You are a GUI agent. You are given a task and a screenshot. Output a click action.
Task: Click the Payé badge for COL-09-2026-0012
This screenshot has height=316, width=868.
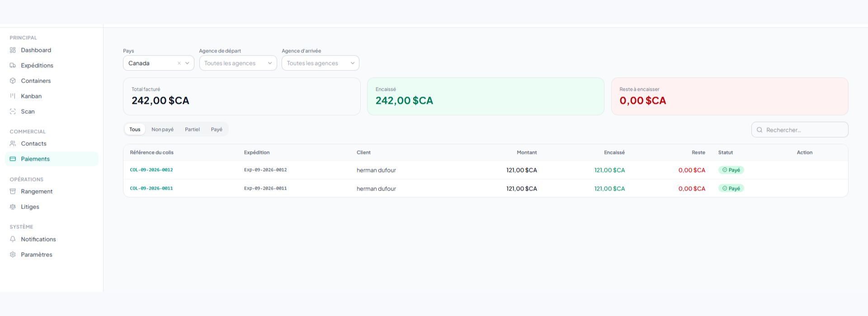tap(731, 170)
